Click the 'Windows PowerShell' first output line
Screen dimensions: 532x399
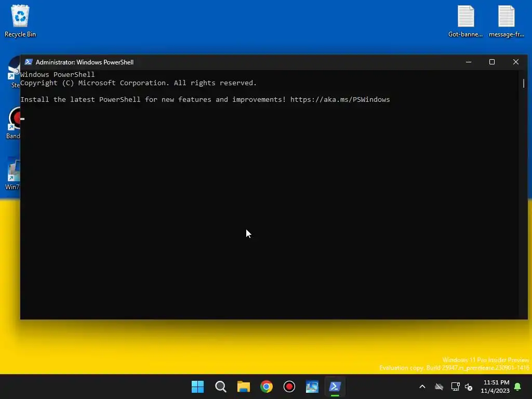pyautogui.click(x=57, y=74)
